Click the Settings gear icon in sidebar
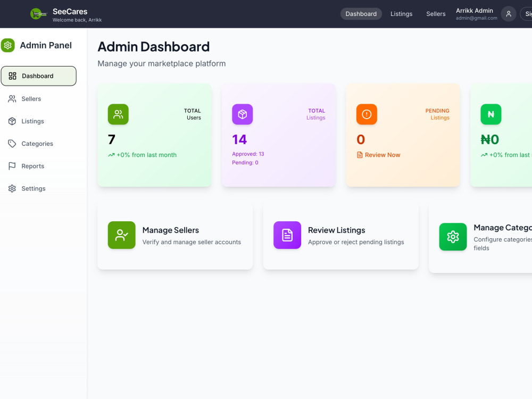 tap(12, 188)
